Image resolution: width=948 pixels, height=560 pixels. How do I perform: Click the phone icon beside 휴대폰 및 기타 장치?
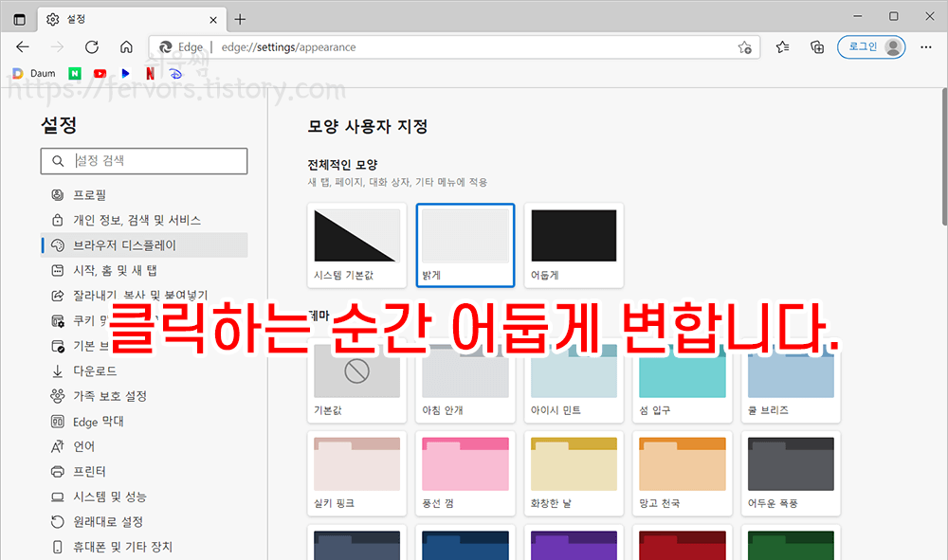click(58, 547)
